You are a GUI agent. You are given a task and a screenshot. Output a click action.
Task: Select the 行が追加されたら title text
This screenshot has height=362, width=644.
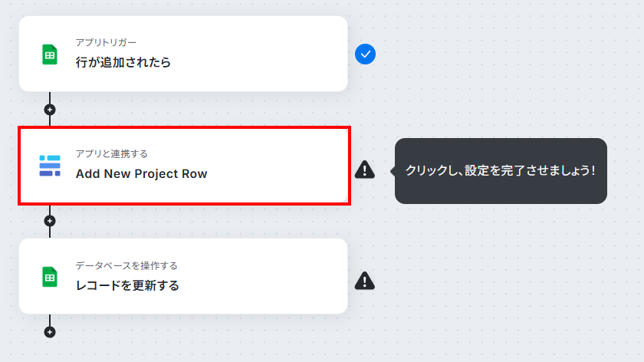[x=123, y=62]
